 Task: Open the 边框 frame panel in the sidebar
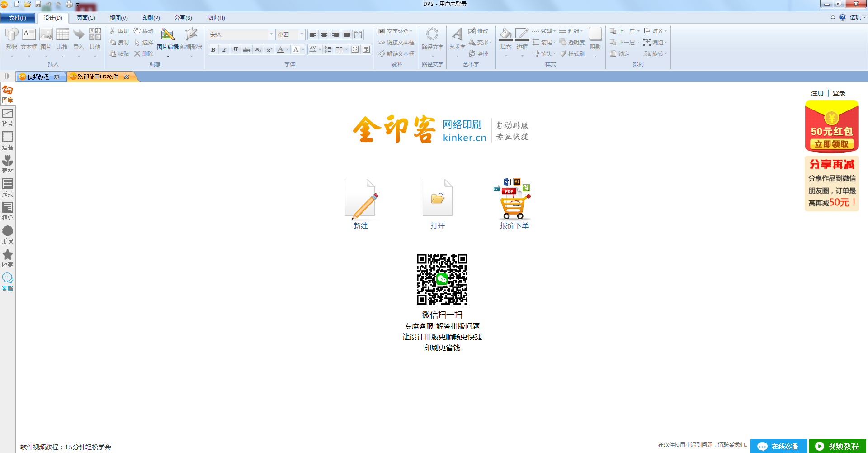[x=8, y=141]
